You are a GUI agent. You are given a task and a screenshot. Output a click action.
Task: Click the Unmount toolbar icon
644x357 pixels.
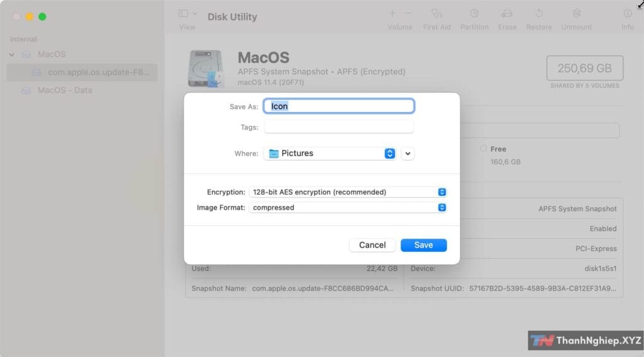[577, 14]
